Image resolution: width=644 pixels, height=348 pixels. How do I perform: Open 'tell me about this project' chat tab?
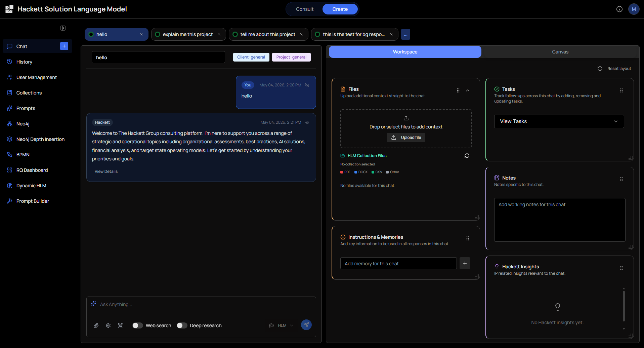268,34
